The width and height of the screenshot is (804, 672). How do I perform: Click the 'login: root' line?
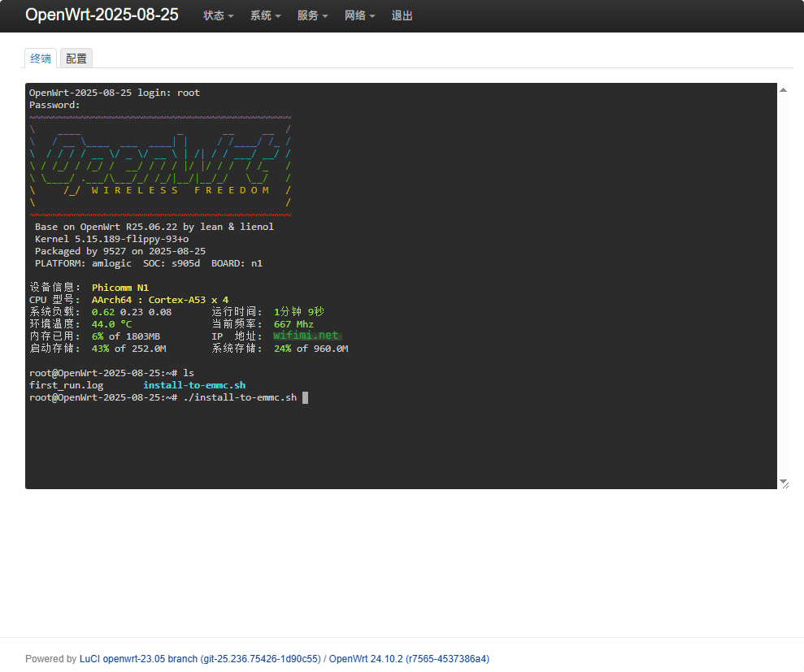[115, 93]
